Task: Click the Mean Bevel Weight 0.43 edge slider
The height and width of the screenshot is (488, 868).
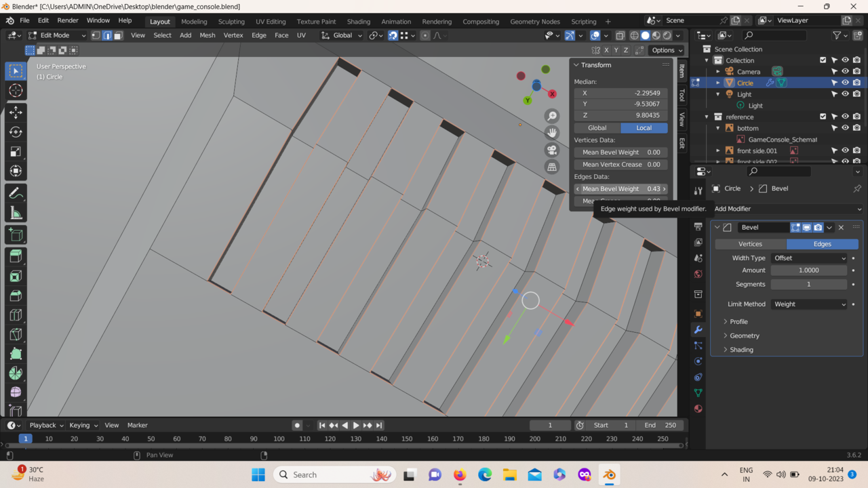Action: click(x=621, y=189)
